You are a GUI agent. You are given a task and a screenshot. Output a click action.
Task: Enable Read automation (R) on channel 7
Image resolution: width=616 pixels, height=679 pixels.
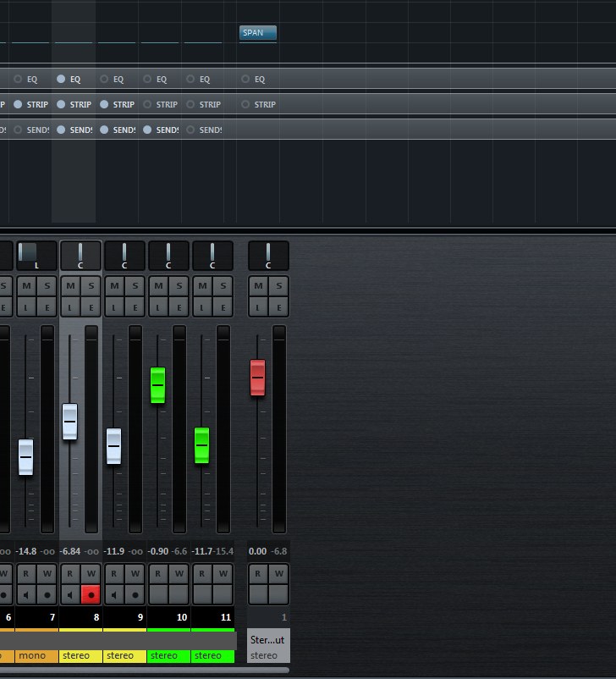(x=26, y=573)
